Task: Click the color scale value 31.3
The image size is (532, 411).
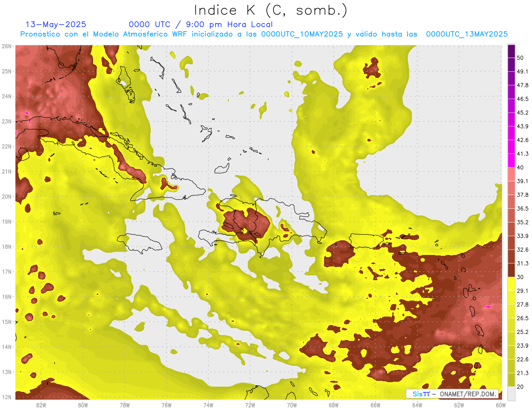Action: 523,263
